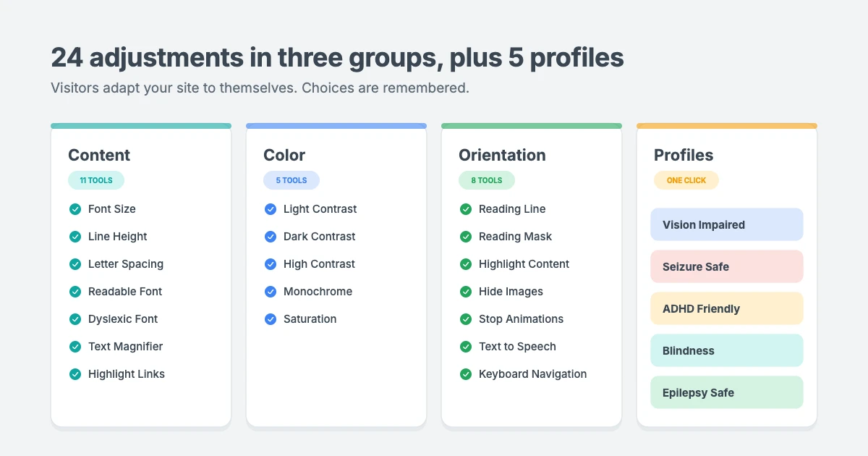
Task: Click the 11 TOOLS badge
Action: (96, 180)
